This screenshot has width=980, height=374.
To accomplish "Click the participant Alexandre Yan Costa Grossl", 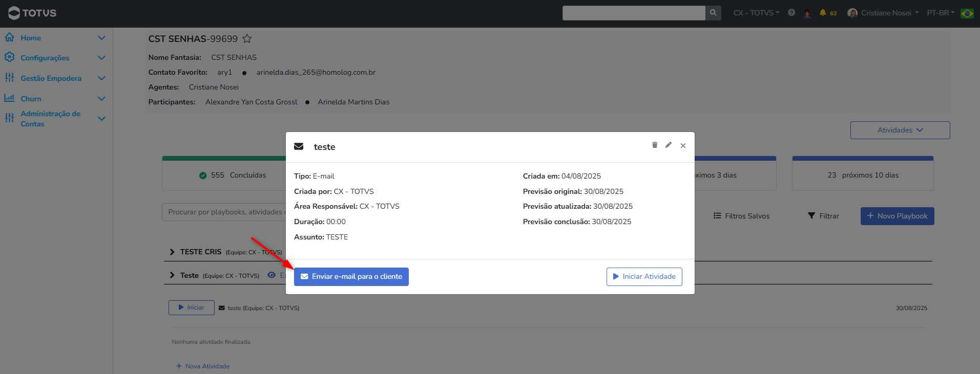I will click(251, 102).
